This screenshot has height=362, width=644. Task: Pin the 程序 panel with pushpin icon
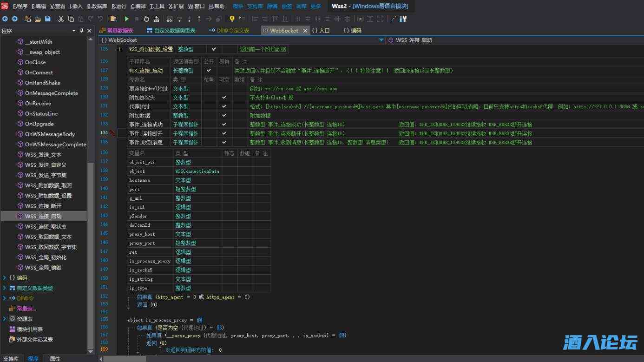click(x=82, y=31)
